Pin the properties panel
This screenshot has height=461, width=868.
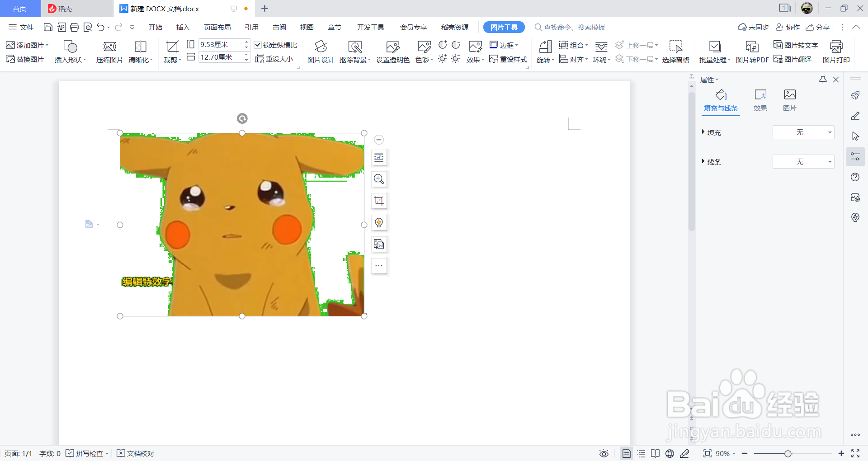pyautogui.click(x=823, y=80)
